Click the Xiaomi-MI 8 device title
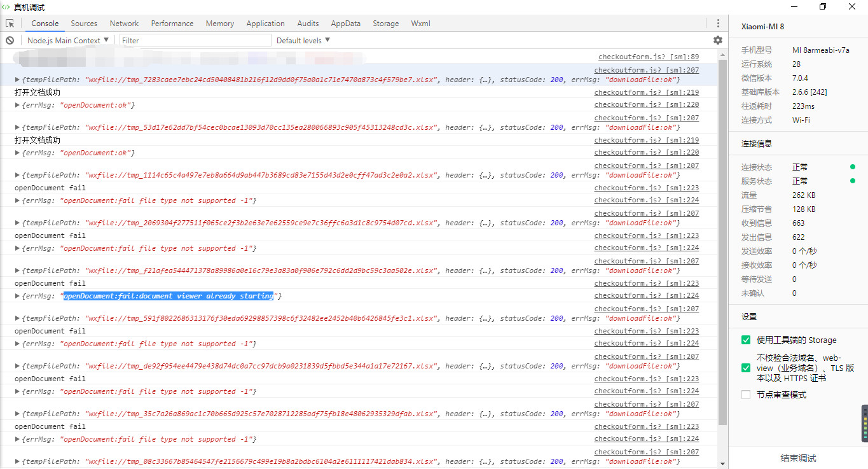This screenshot has width=868, height=469. tap(762, 27)
